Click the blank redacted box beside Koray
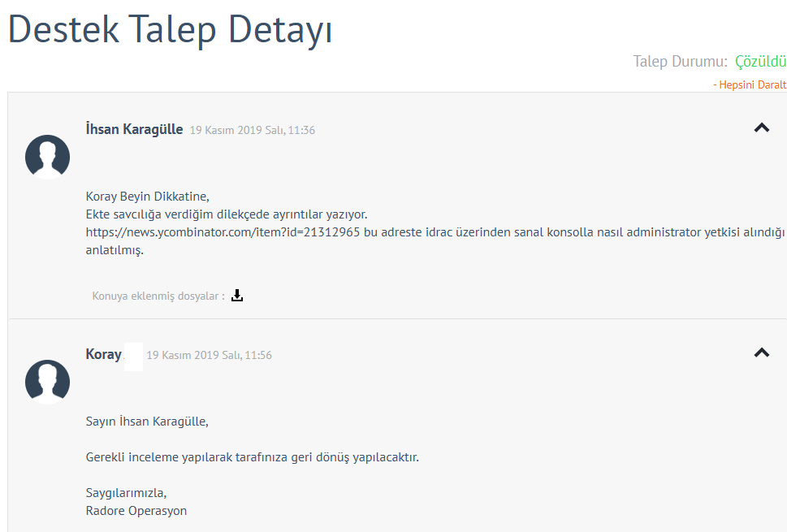 133,356
